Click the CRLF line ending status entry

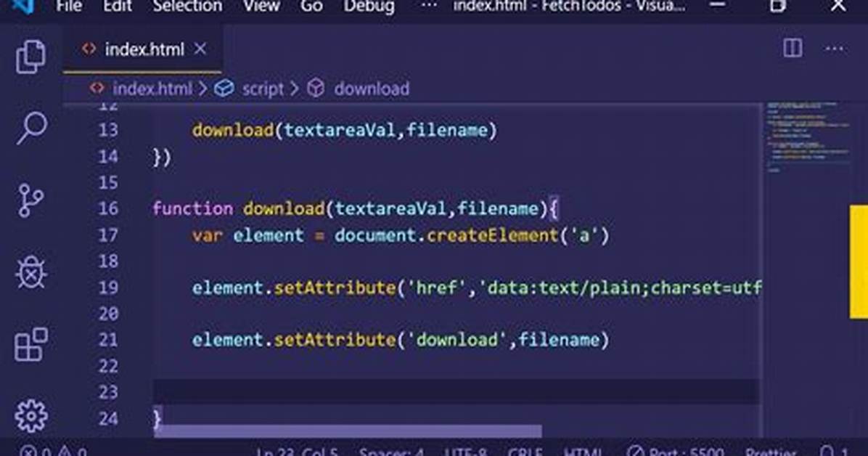(x=525, y=452)
